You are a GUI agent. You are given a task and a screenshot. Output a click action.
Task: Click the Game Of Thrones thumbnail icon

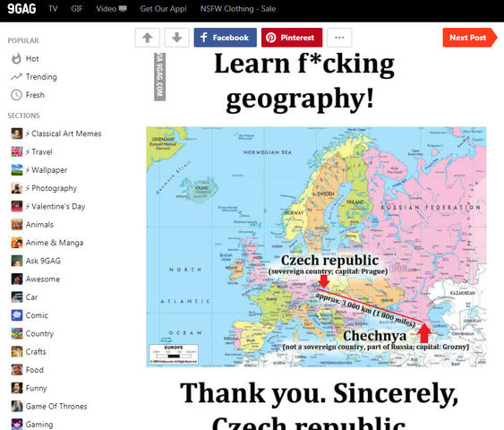coord(17,406)
